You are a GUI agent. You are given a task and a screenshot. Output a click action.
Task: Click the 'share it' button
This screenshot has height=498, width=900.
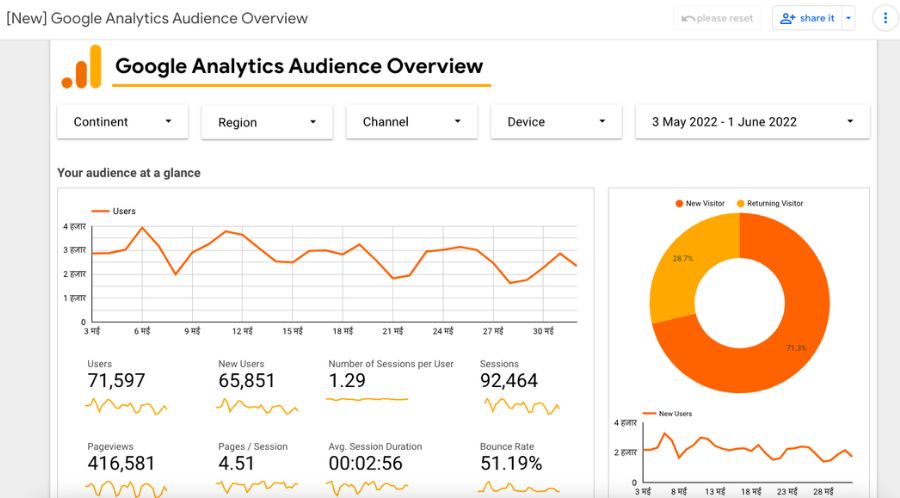[x=807, y=18]
